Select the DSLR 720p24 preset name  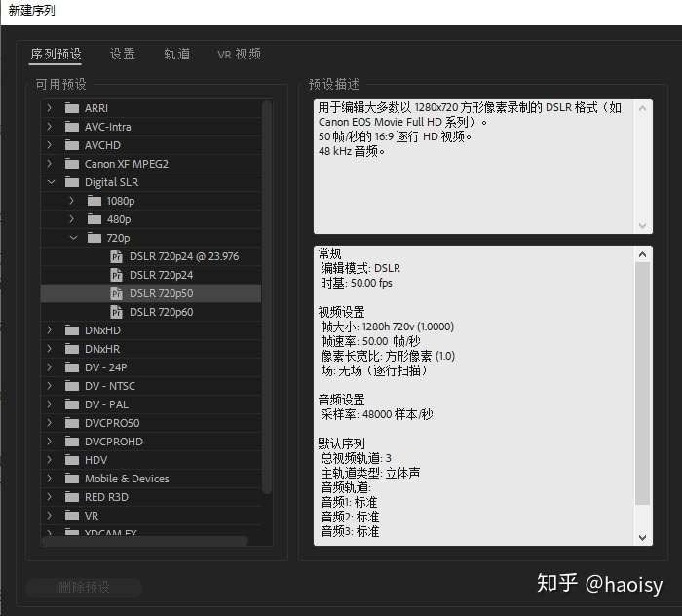[162, 275]
